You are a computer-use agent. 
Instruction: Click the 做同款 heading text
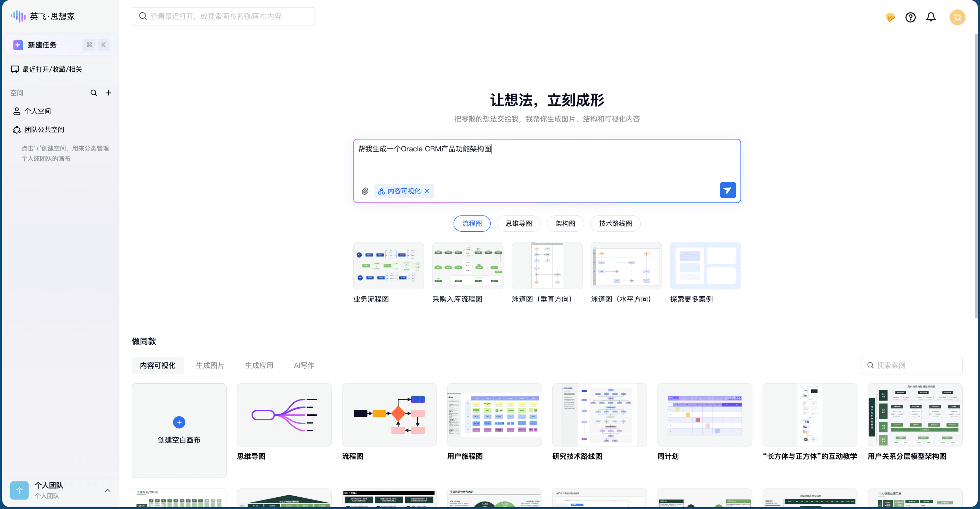coord(144,341)
